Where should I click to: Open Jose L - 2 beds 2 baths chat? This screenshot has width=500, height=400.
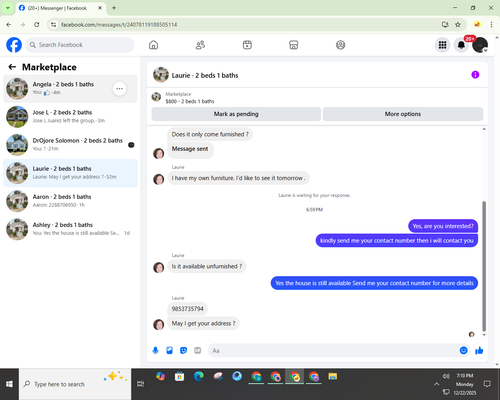click(70, 117)
